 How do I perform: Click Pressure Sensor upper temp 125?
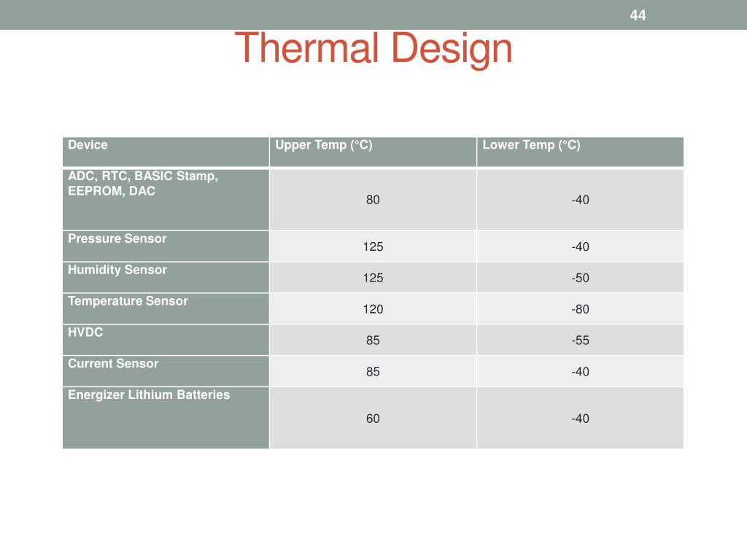(x=373, y=246)
